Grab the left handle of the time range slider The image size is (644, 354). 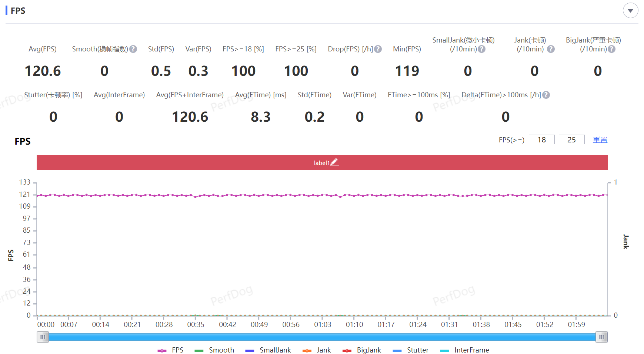(x=43, y=337)
